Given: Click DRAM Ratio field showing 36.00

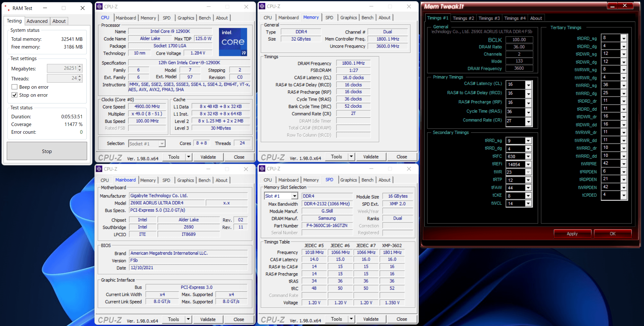Looking at the screenshot, I should [x=519, y=47].
